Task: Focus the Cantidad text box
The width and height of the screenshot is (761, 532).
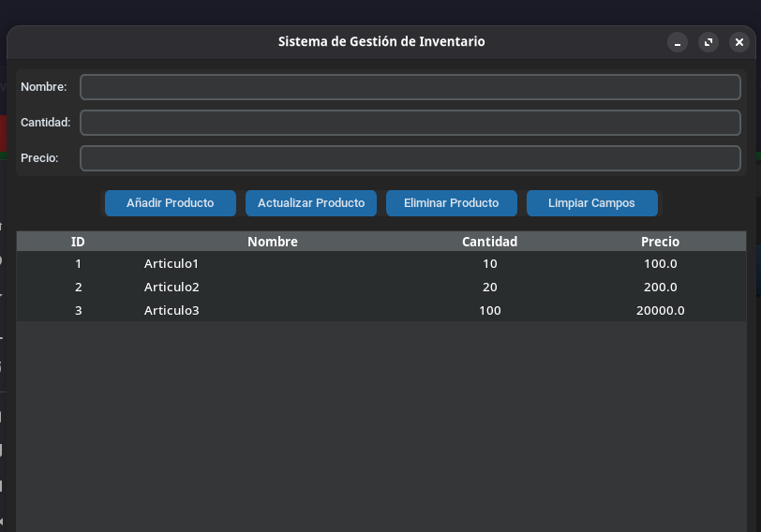Action: [x=410, y=123]
